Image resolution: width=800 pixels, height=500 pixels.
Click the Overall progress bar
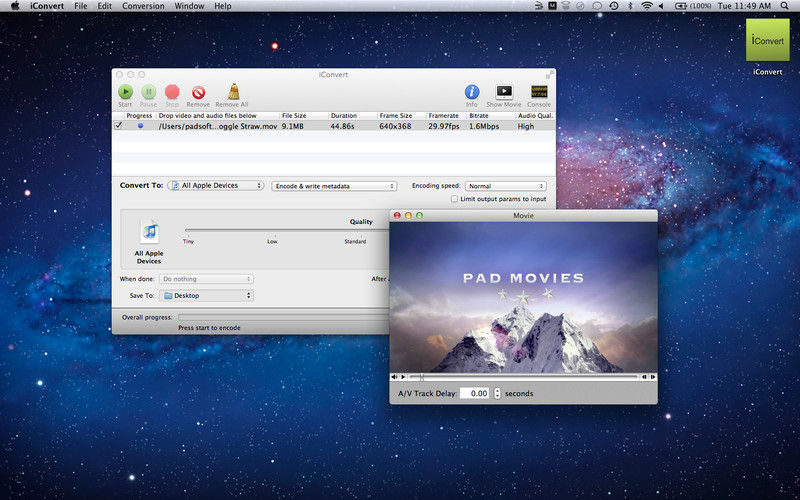tap(283, 317)
